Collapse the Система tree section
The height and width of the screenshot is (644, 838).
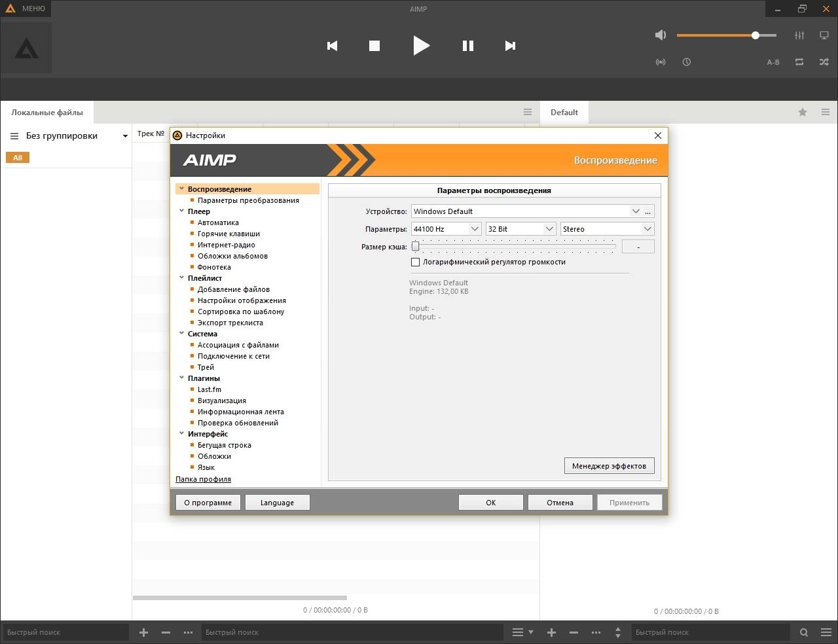(x=182, y=333)
